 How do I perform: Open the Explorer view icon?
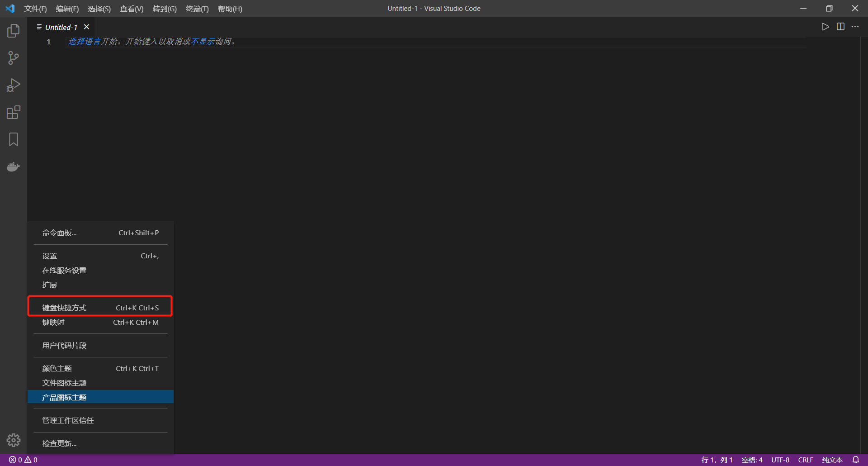[14, 31]
